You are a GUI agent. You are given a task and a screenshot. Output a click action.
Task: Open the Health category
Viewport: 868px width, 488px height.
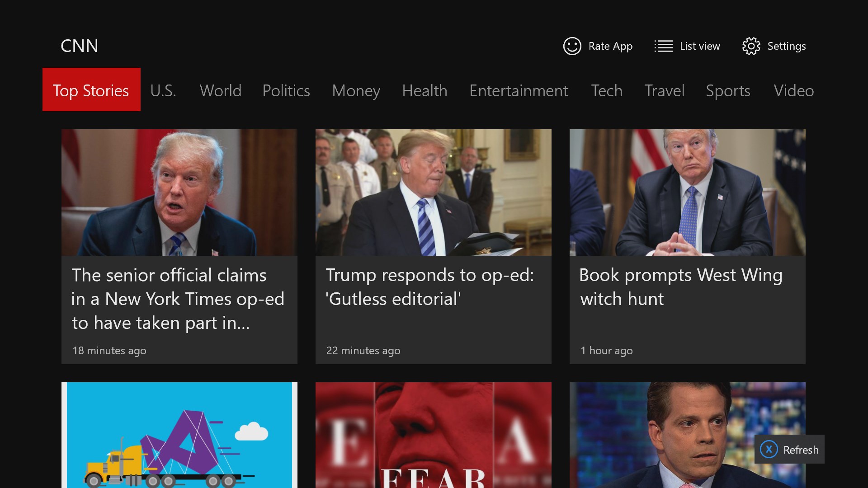pos(425,91)
